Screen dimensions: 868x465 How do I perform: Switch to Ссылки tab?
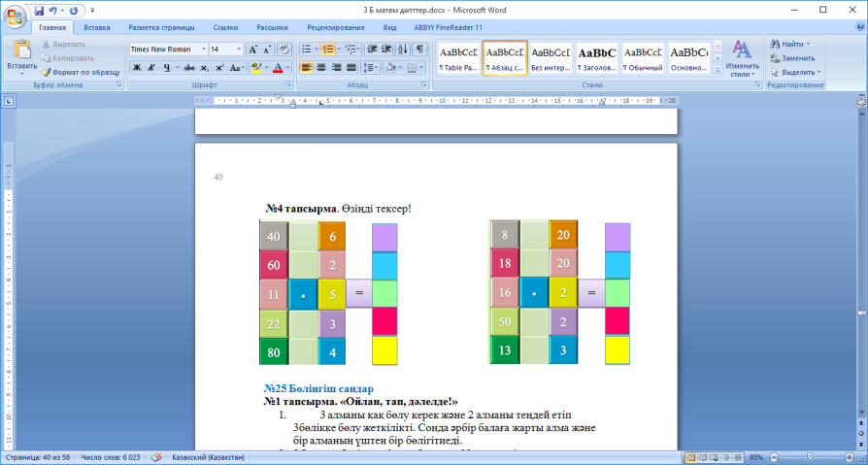(x=225, y=27)
